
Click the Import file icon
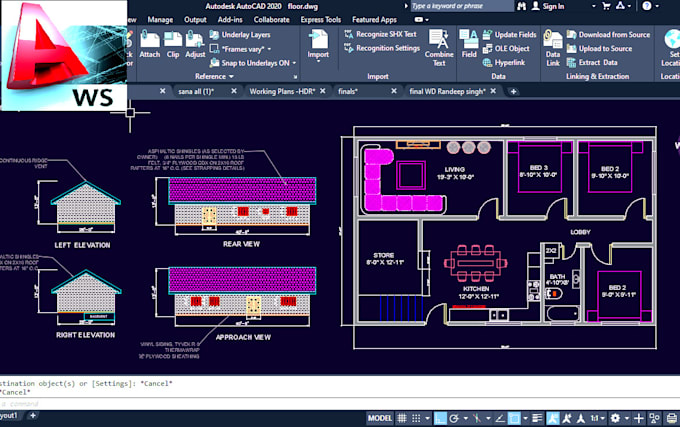pos(318,39)
